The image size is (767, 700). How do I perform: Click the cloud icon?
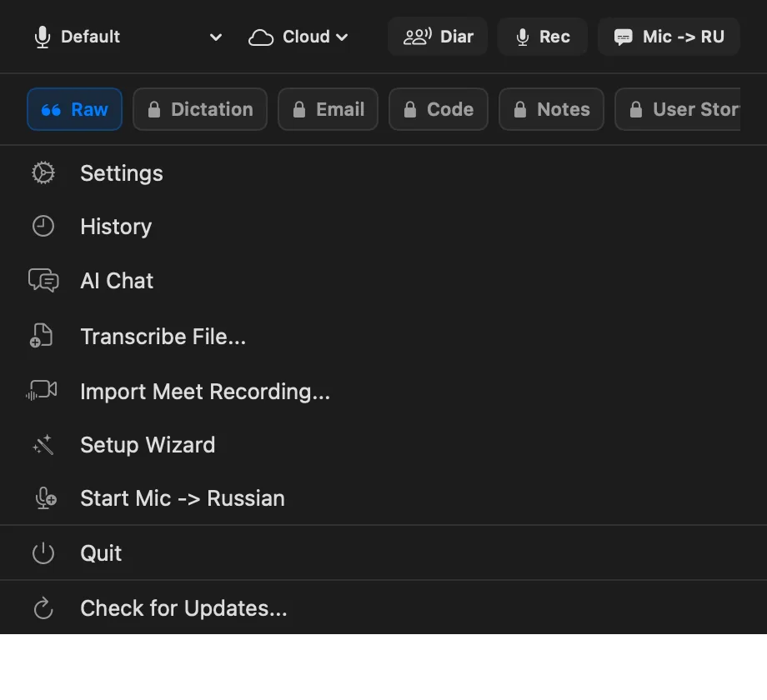click(261, 37)
